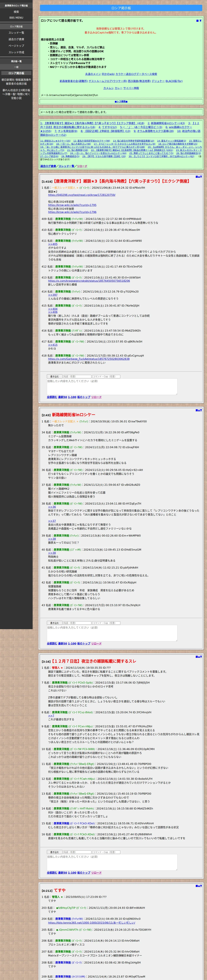Open サイバー神殿 link

point(131,88)
